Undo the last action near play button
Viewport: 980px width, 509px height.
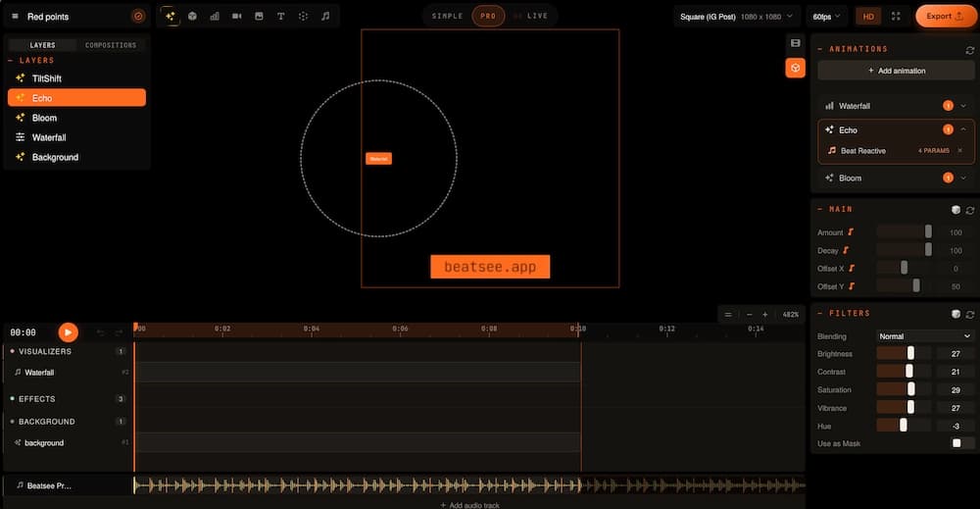[x=100, y=332]
